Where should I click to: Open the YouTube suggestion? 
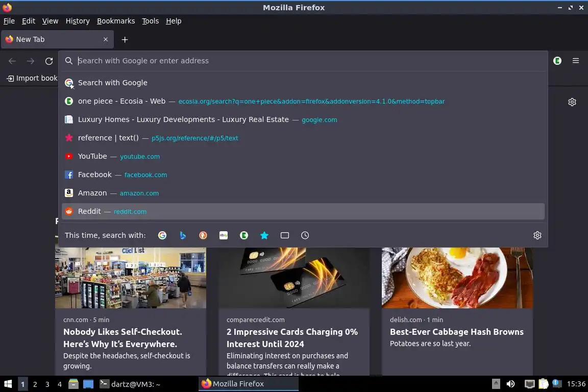303,156
